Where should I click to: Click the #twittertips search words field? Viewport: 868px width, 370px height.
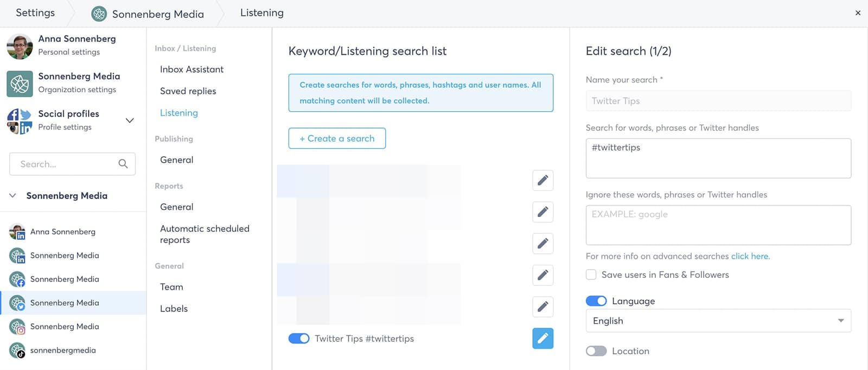(x=718, y=158)
